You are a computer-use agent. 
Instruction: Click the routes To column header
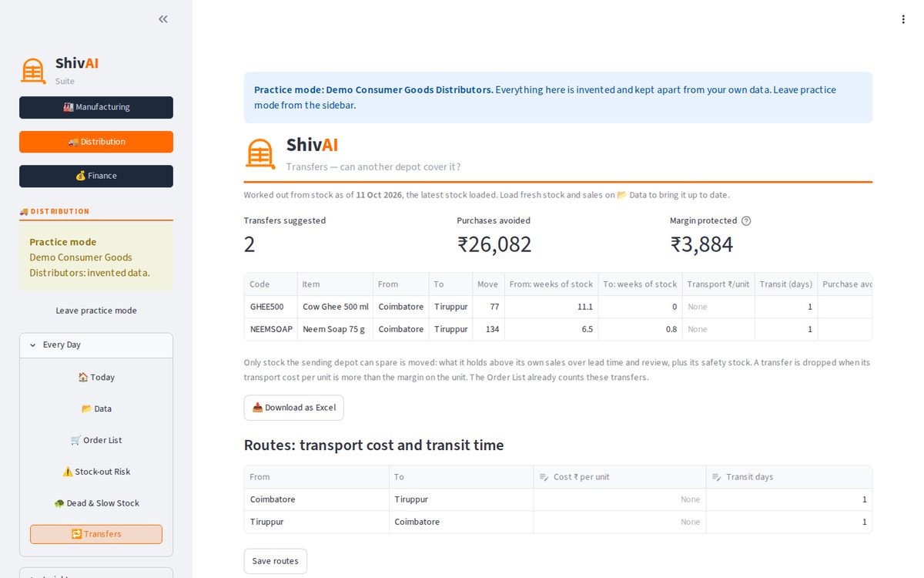point(461,477)
